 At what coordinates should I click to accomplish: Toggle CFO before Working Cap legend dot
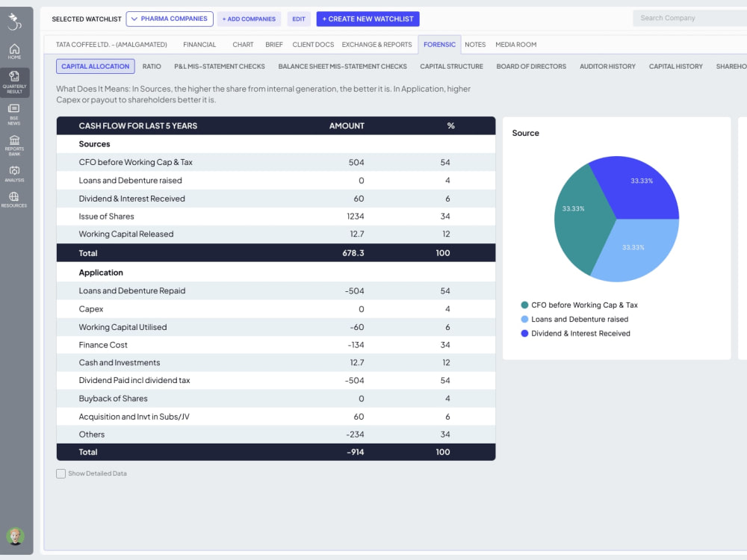tap(524, 305)
